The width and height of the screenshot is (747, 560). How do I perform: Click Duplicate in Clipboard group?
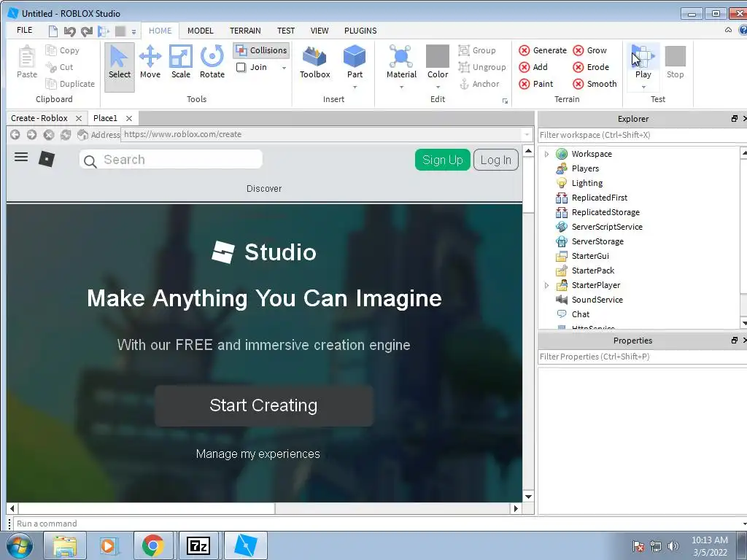(70, 84)
